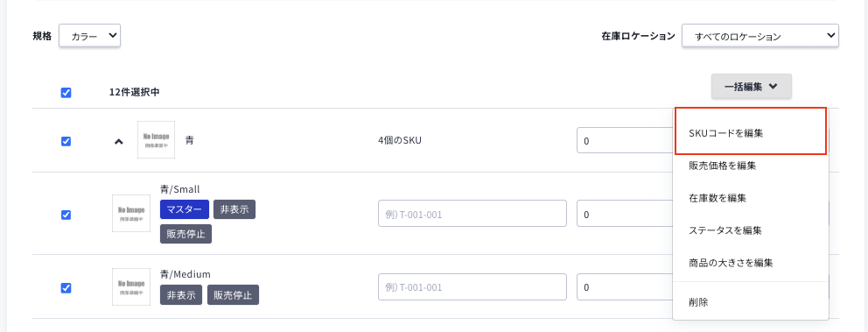Click 販売停止 button on 青/Medium row
Image resolution: width=868 pixels, height=332 pixels.
pos(233,295)
